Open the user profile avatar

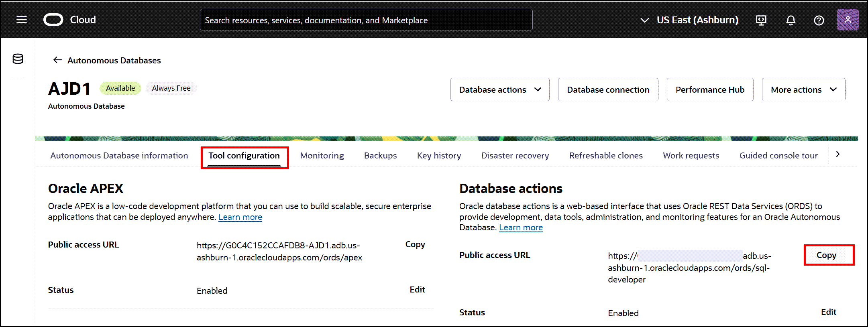point(848,20)
